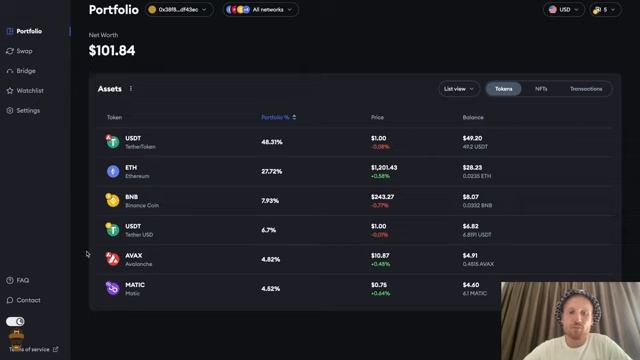The height and width of the screenshot is (360, 640).
Task: Click the $101.84 net worth value
Action: tap(112, 51)
